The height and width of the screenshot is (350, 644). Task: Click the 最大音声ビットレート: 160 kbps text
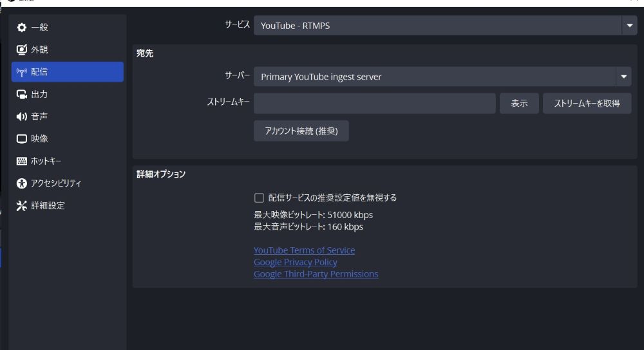point(308,227)
